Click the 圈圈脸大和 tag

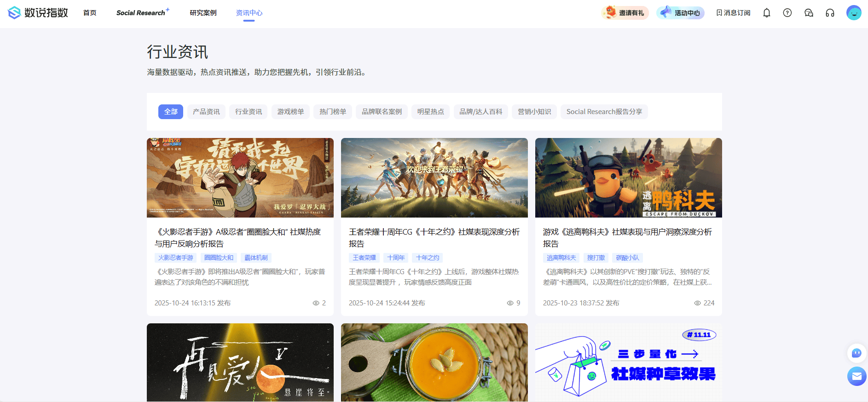coord(219,258)
